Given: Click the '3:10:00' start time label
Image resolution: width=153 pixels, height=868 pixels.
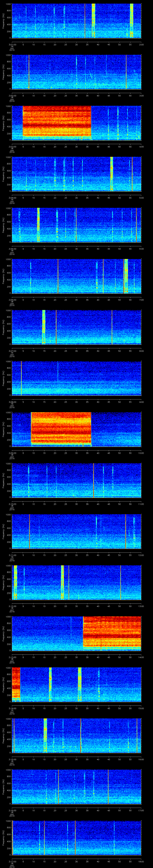Looking at the screenshot, I should [12, 504].
